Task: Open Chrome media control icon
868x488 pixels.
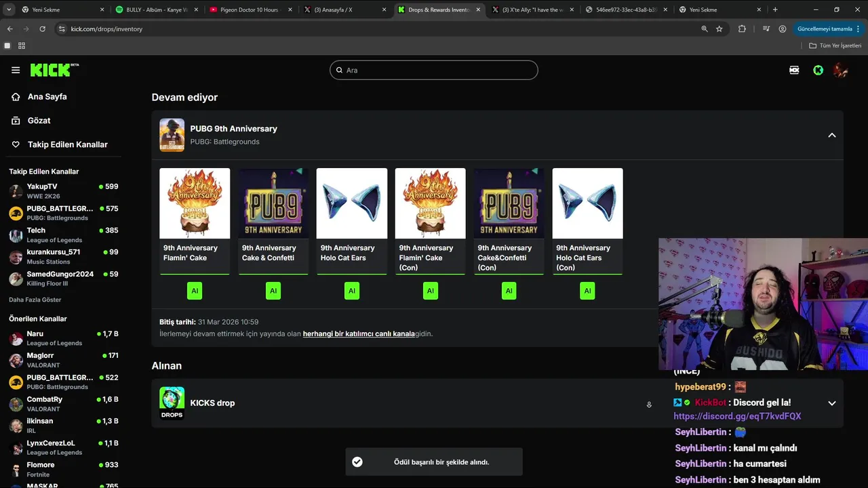Action: pos(766,29)
